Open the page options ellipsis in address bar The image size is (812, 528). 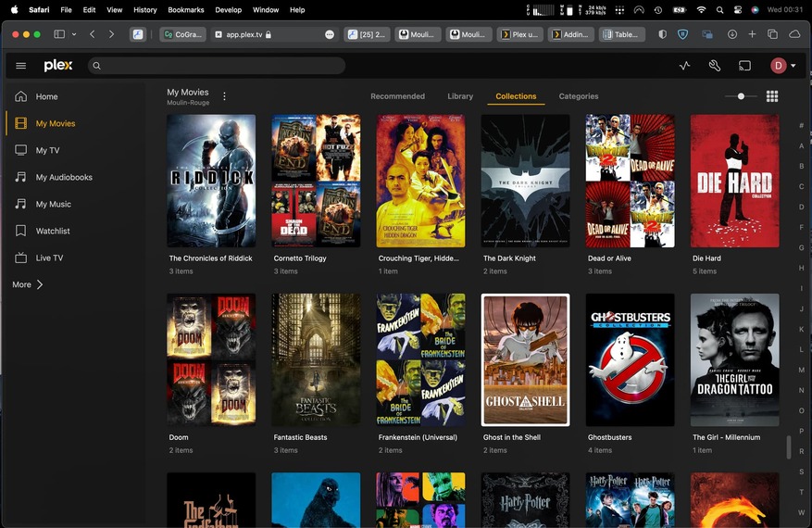pyautogui.click(x=330, y=34)
